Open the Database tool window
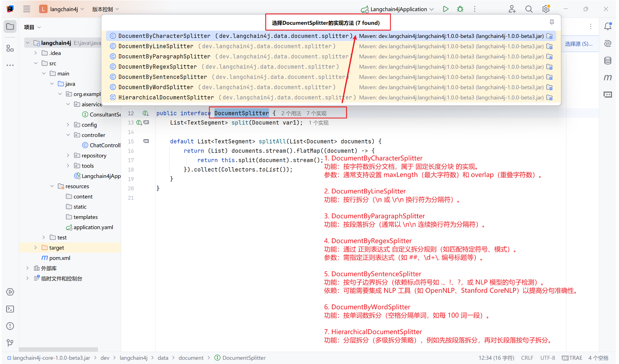 pos(608,60)
